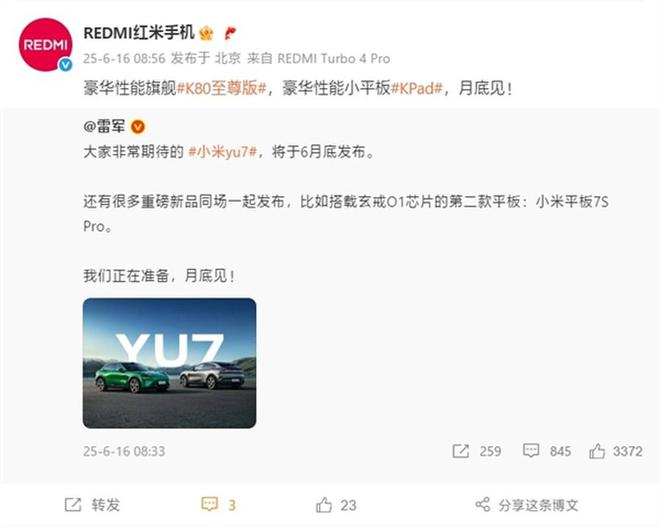Click the repost icon showing 259

coord(460,451)
